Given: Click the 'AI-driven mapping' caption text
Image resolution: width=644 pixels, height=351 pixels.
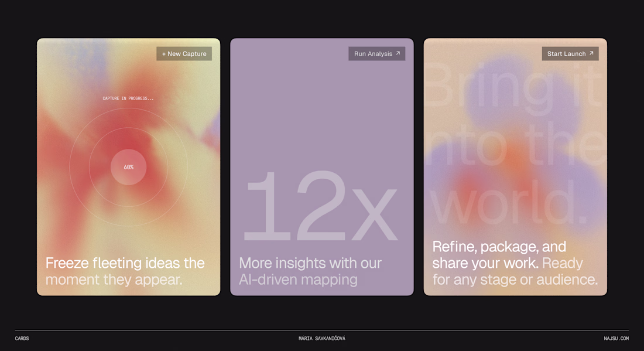Looking at the screenshot, I should [x=298, y=280].
